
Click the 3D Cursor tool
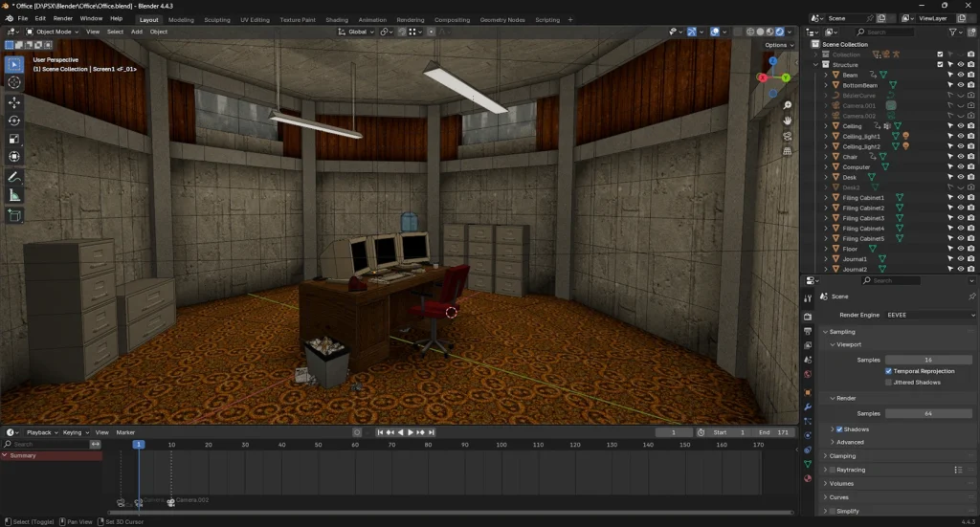[13, 82]
